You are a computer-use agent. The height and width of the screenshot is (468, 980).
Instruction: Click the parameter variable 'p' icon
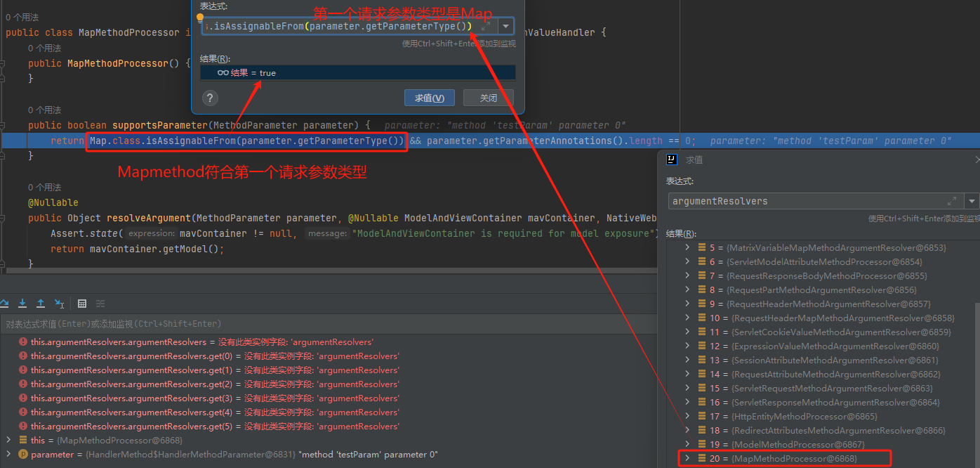pyautogui.click(x=23, y=455)
